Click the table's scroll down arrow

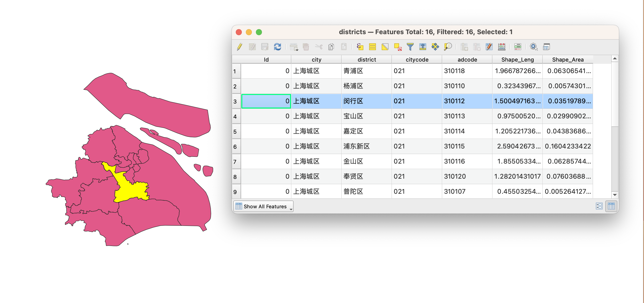point(615,195)
